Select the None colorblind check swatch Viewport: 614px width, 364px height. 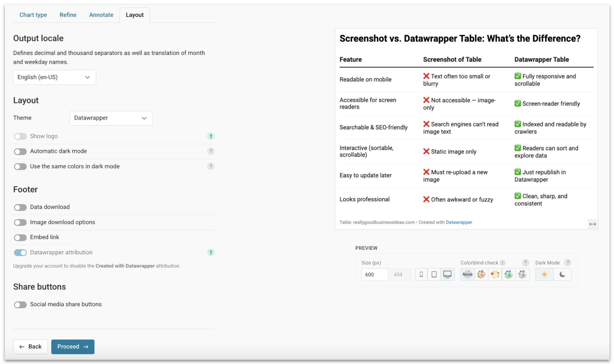click(467, 274)
